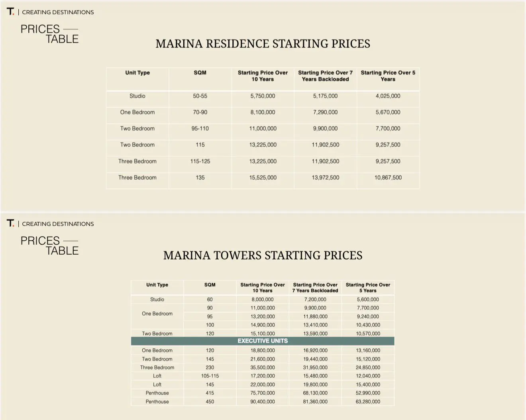This screenshot has height=420, width=526.
Task: Click the T. logo above Marina Towers table
Action: (10, 223)
